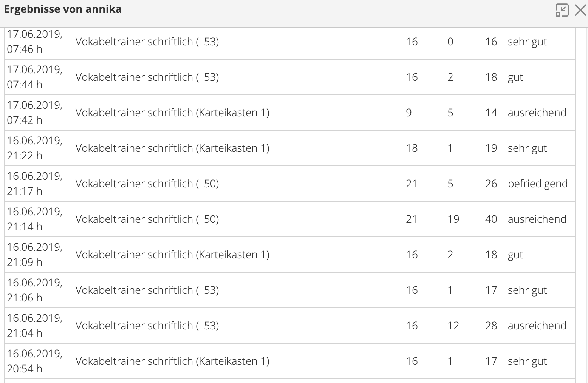Click the total 40 value cell

coord(491,219)
